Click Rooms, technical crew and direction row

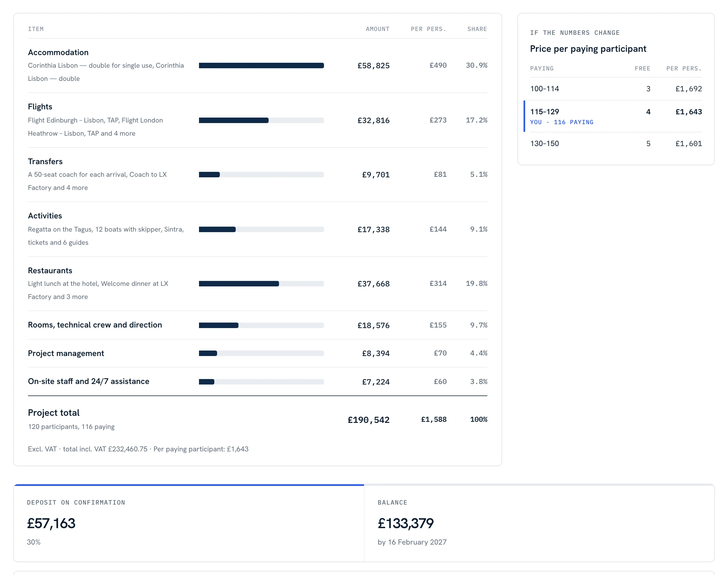[257, 325]
